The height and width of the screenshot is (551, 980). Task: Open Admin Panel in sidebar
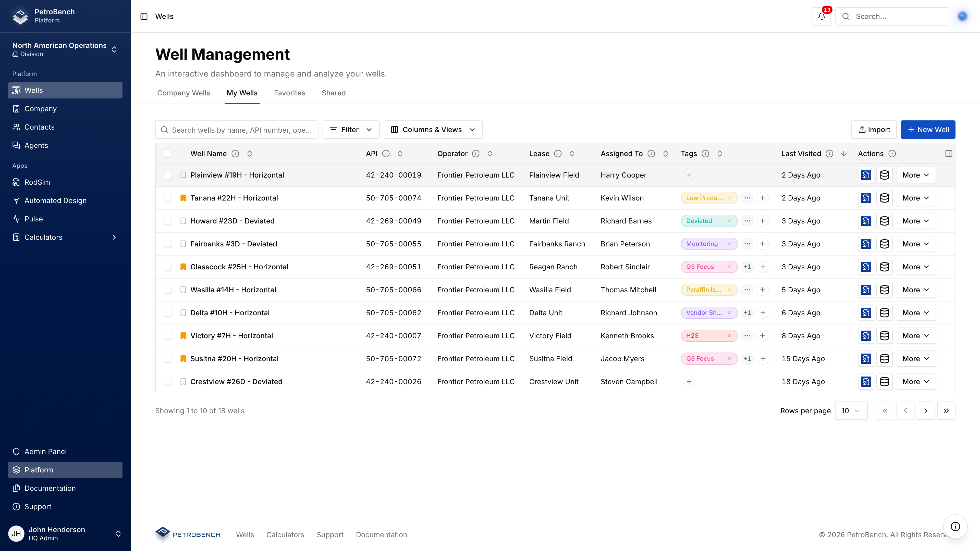click(x=65, y=451)
